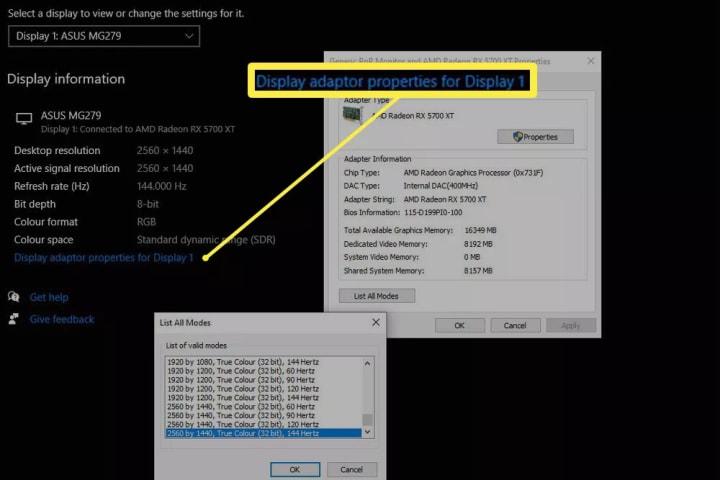
Task: Click the Bit depth value 8-bit
Action: pyautogui.click(x=148, y=204)
